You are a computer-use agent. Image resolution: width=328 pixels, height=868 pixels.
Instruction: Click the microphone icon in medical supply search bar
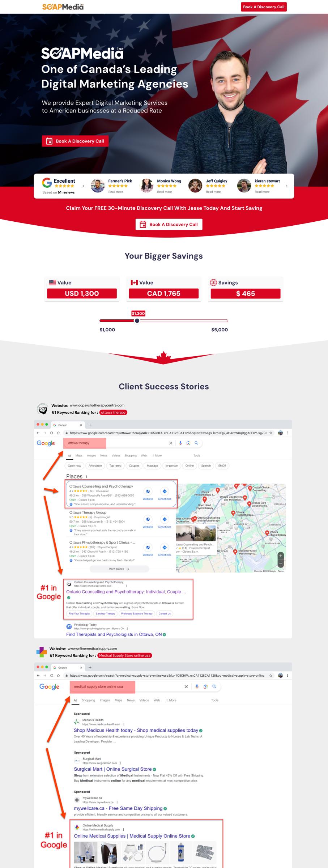pos(197,686)
